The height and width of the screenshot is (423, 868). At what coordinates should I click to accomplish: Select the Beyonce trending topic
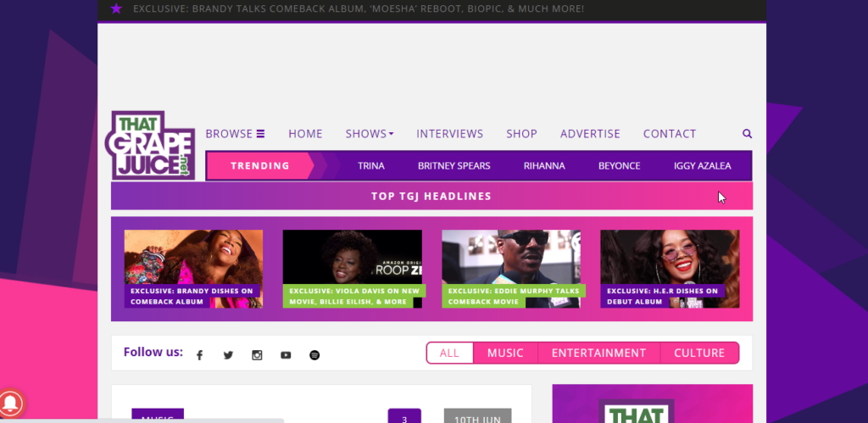[619, 165]
